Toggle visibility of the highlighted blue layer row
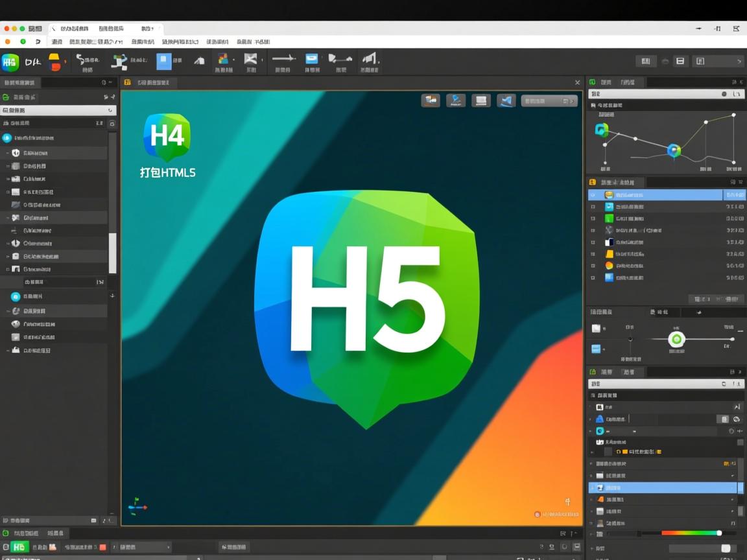 coord(593,195)
